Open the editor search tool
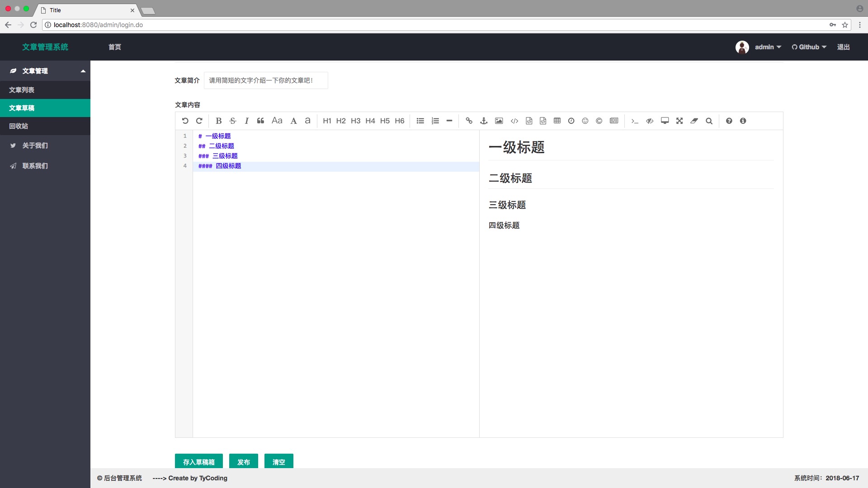868x488 pixels. [x=709, y=121]
